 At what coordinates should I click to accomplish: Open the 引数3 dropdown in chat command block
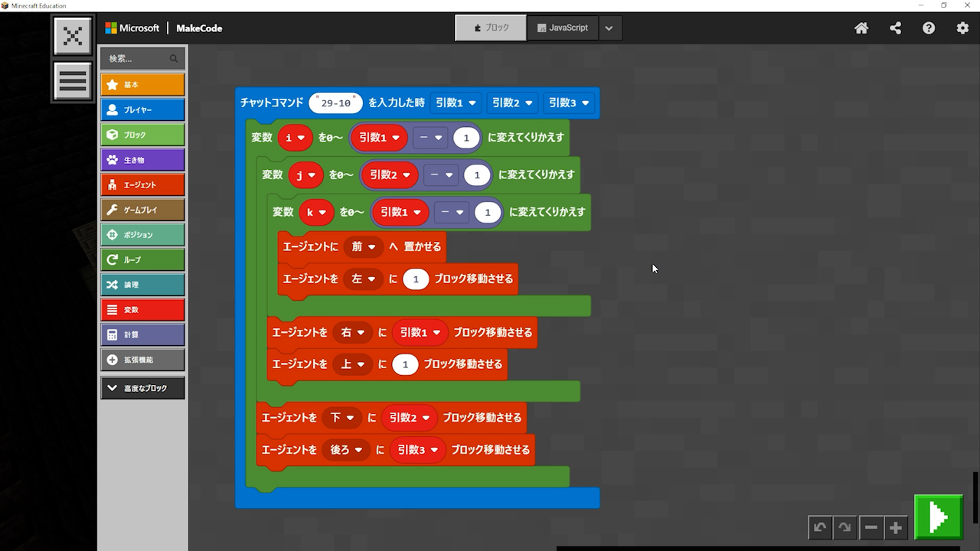tap(568, 103)
